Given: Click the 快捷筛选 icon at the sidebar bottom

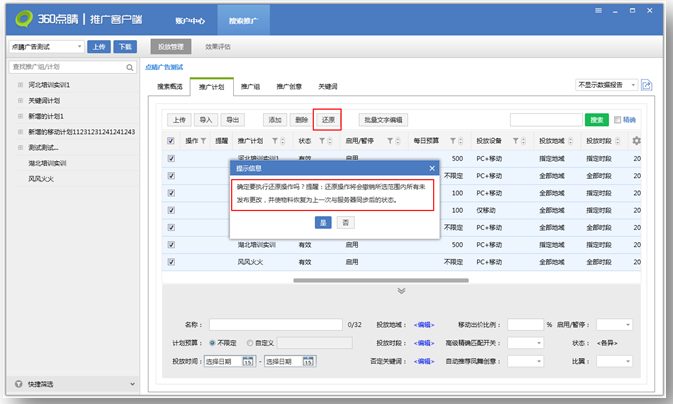Looking at the screenshot, I should click(19, 384).
